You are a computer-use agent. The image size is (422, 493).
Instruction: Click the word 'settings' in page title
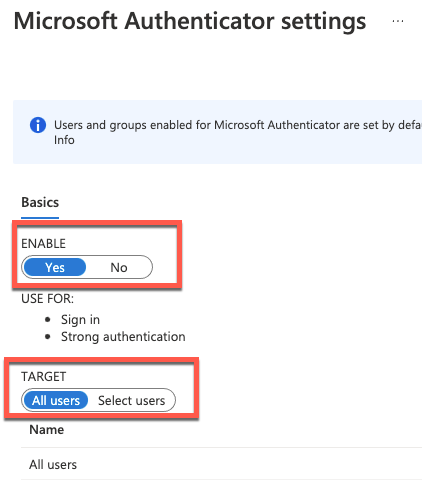click(323, 21)
